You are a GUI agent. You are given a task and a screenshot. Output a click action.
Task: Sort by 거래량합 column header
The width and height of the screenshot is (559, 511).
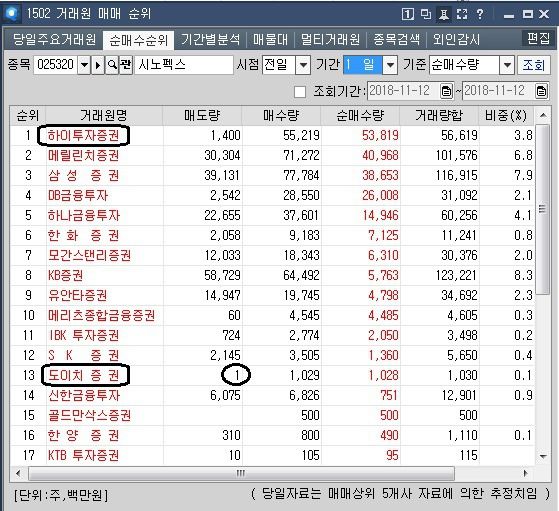439,116
